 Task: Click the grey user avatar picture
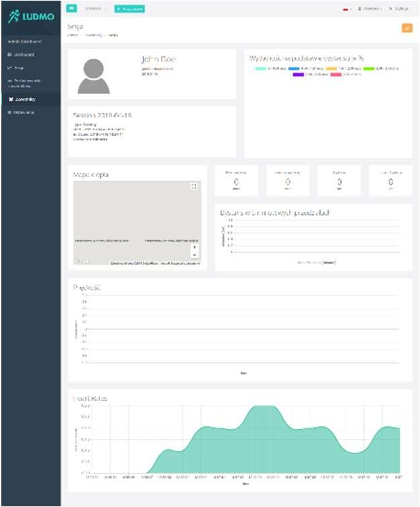(x=93, y=76)
